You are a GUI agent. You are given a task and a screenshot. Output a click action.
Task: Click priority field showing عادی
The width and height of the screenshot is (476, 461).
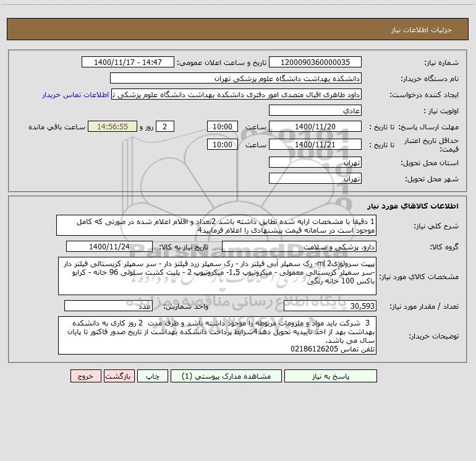click(315, 110)
